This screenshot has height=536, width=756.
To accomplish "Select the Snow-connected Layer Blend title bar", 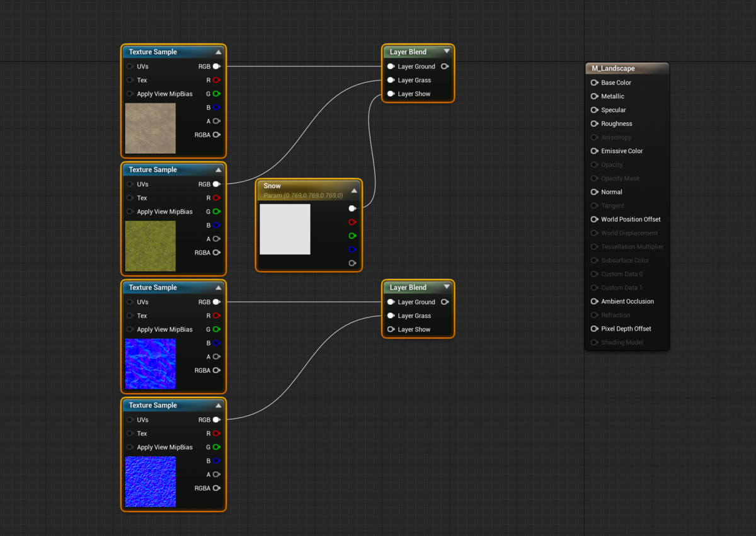I will pos(418,52).
